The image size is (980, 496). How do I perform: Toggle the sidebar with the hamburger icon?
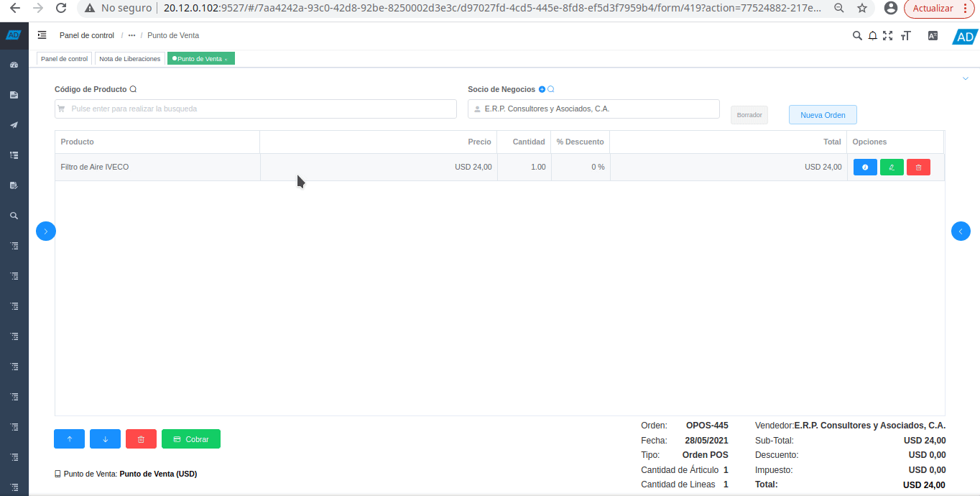(42, 35)
